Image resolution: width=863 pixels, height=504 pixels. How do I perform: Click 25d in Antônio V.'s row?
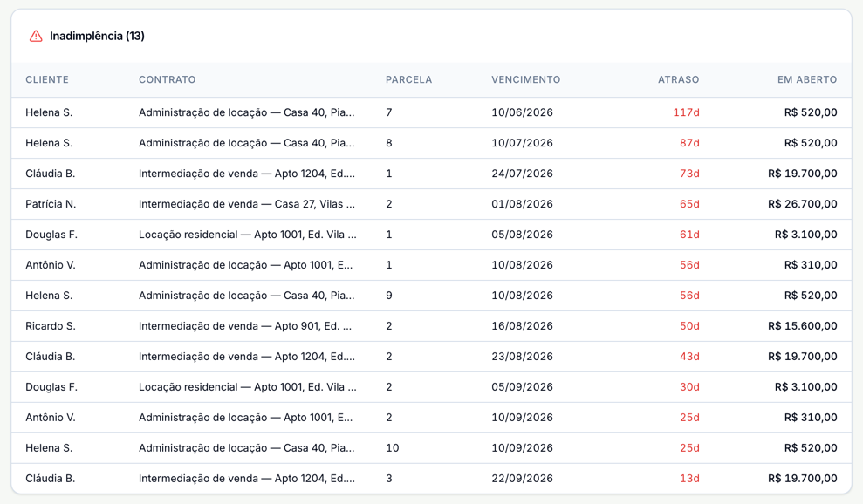689,418
